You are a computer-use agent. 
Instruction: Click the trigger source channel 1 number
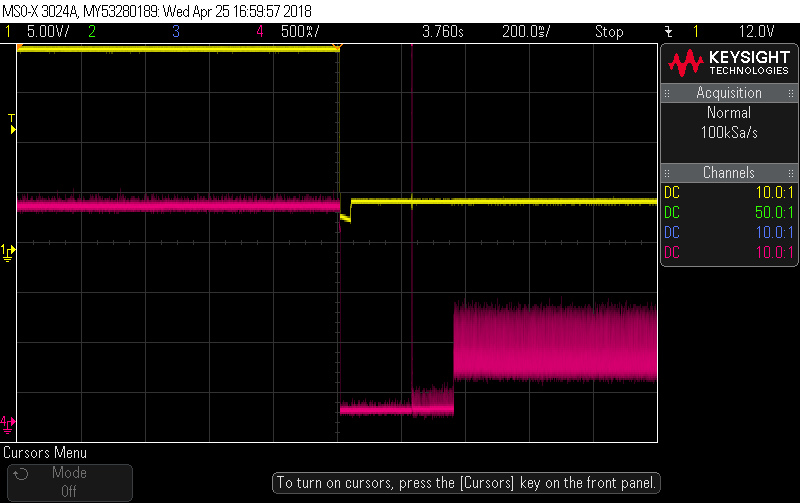tap(695, 32)
